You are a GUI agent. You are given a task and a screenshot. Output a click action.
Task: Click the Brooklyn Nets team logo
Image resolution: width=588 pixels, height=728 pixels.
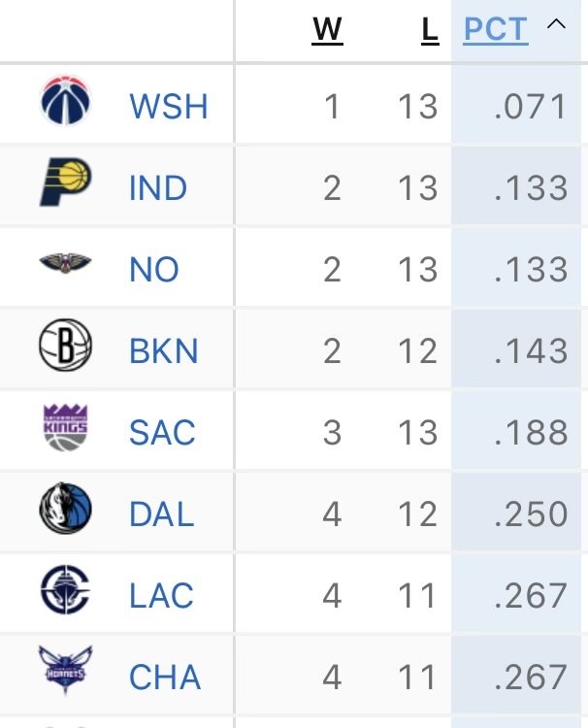tap(65, 347)
